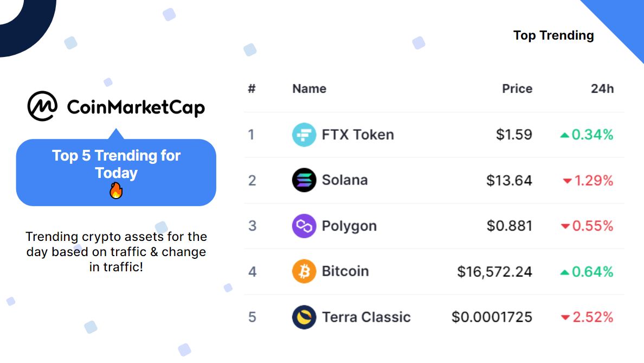Screen dimensions: 644x363
Task: Click the green up arrow beside 0.34%
Action: coord(565,135)
